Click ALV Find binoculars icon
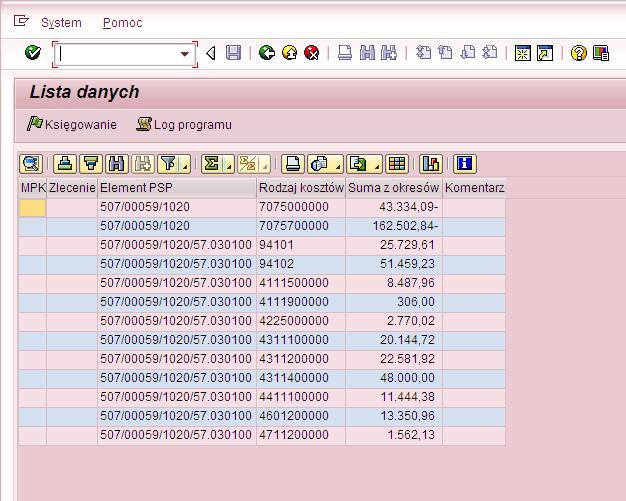The width and height of the screenshot is (626, 501). point(117,164)
